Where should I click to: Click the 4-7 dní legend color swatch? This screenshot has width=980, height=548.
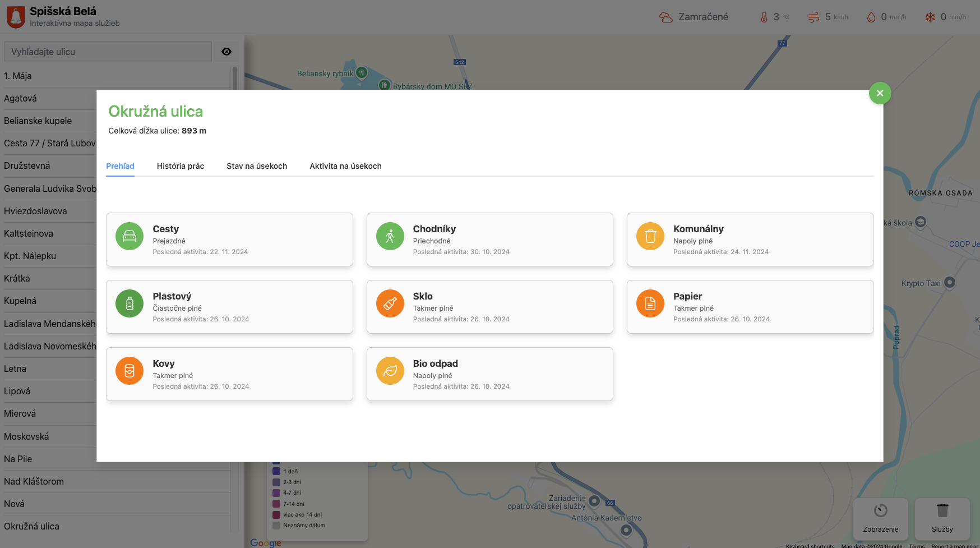click(x=276, y=493)
